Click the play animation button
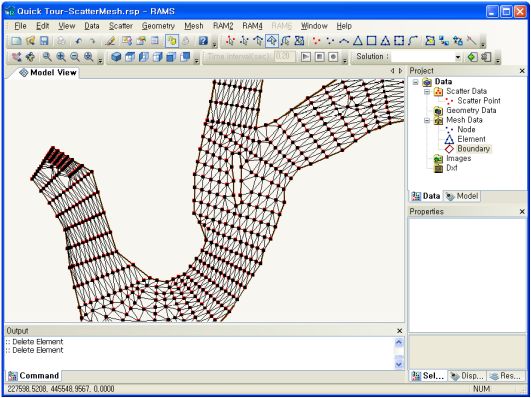 306,57
